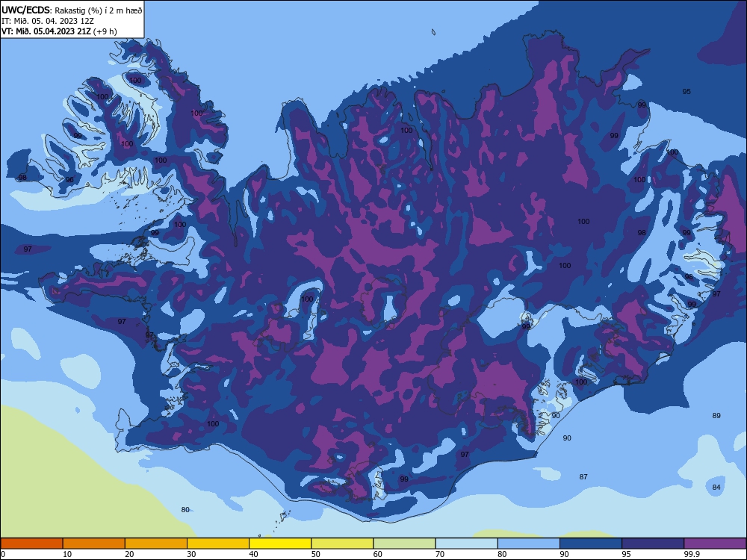Click the legend tick label '50'
The height and width of the screenshot is (560, 747).
[316, 554]
